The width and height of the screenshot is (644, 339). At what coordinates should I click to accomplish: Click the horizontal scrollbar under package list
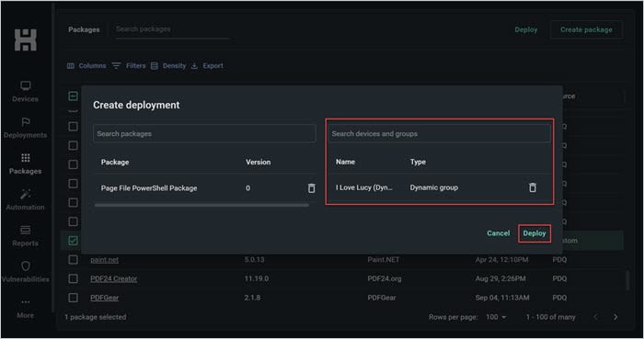click(201, 205)
